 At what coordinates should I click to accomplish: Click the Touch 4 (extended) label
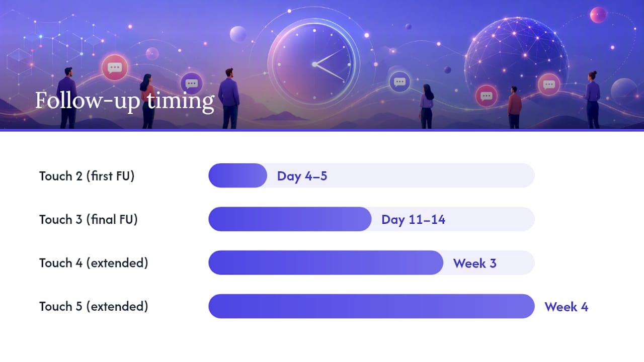94,263
